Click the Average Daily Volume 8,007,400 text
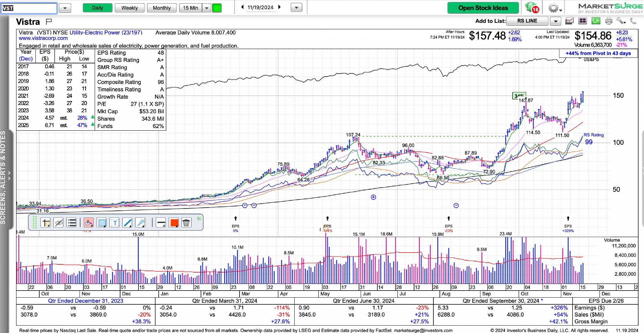 click(195, 32)
